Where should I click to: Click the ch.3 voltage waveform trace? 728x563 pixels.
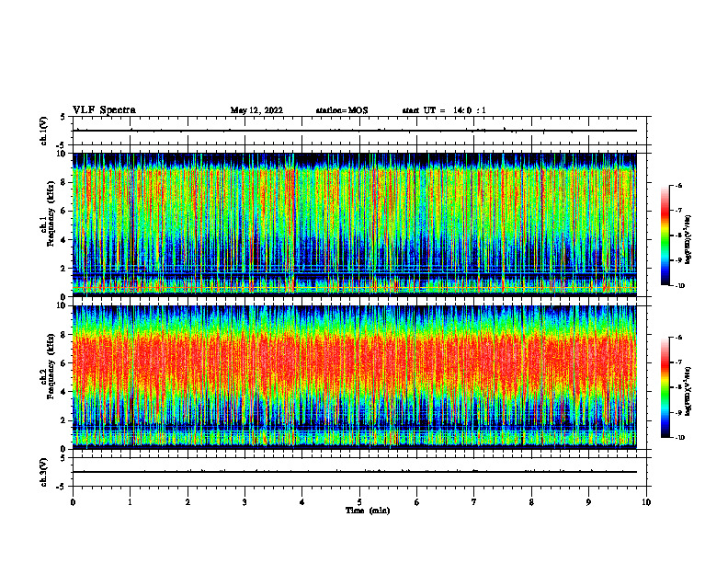(x=355, y=472)
